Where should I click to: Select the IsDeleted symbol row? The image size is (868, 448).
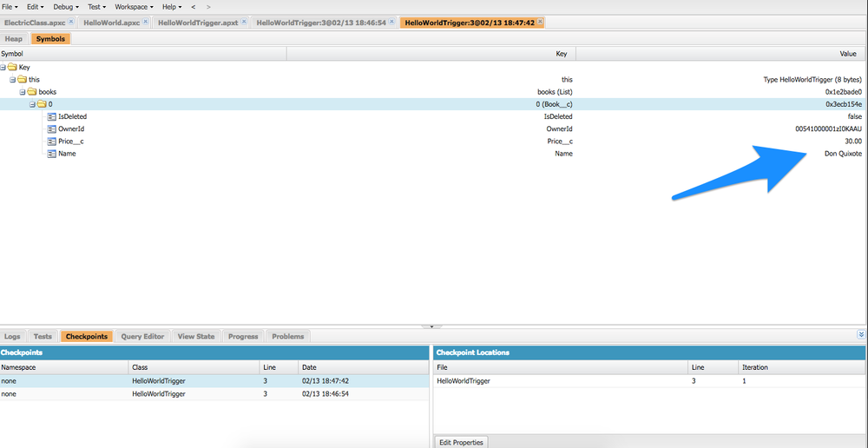(431, 117)
